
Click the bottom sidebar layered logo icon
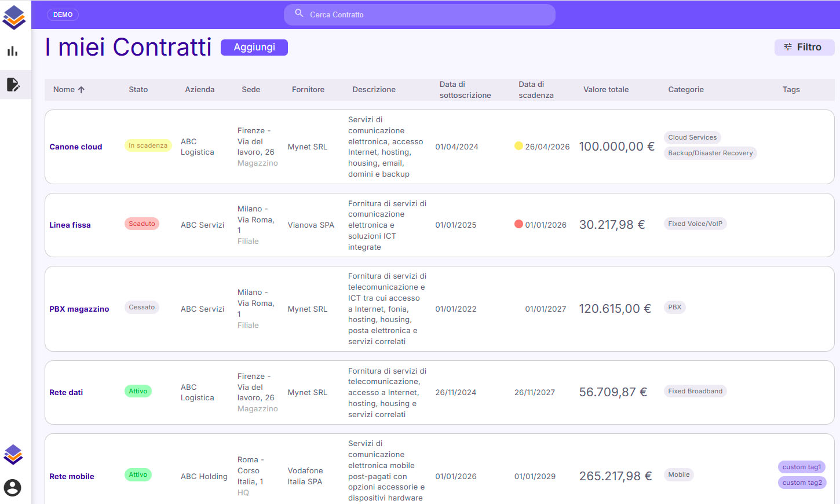(13, 455)
